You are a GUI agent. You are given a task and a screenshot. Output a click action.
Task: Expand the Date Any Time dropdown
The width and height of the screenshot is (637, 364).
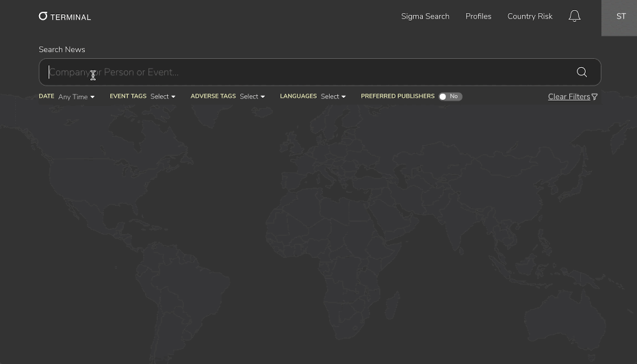(76, 97)
